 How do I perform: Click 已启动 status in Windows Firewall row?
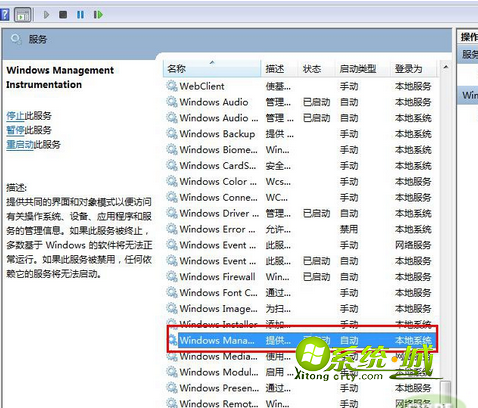pyautogui.click(x=316, y=277)
